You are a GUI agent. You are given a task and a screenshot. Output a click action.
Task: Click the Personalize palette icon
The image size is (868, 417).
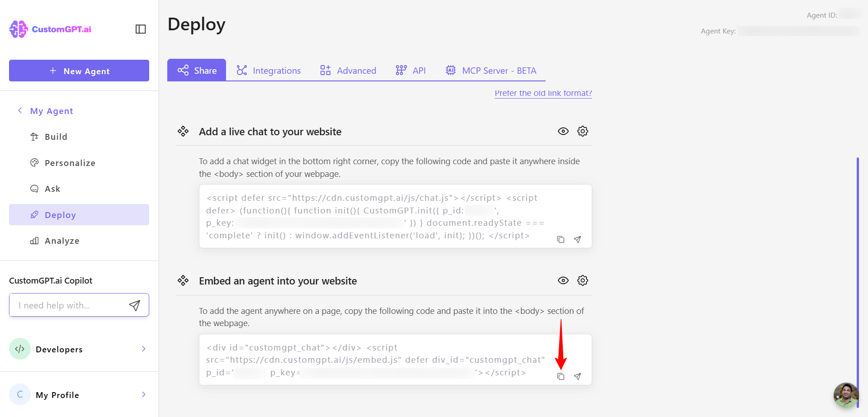[34, 162]
